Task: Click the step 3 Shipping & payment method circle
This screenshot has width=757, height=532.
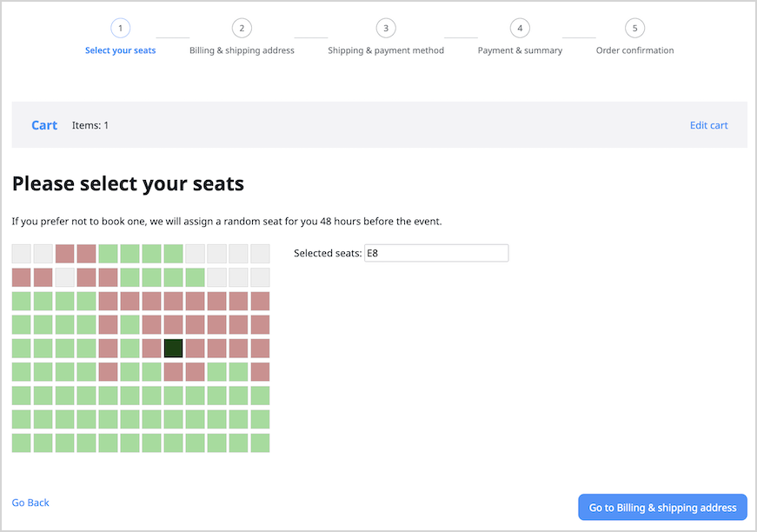Action: [385, 28]
